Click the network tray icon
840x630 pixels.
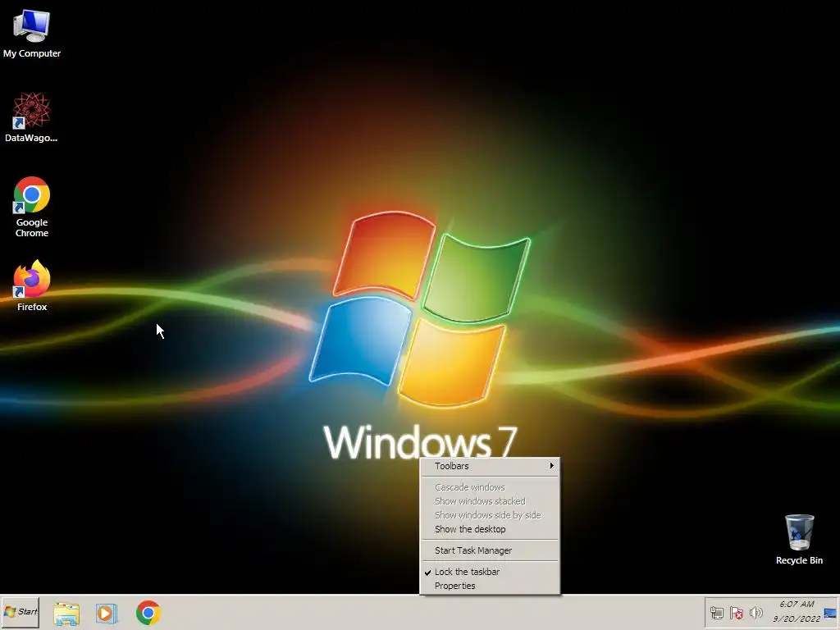coord(717,612)
